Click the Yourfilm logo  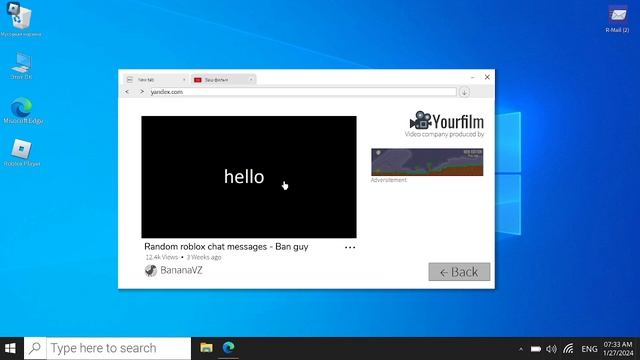[447, 121]
